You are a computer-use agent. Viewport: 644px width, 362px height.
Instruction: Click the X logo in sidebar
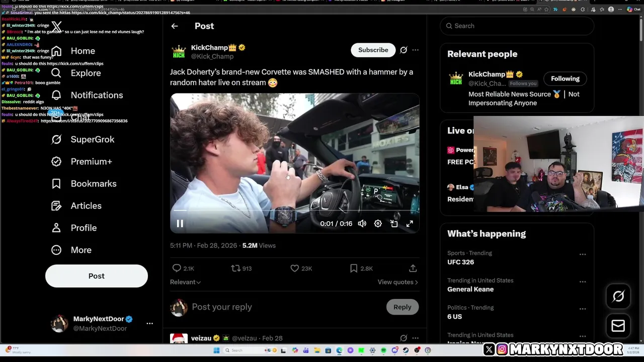pyautogui.click(x=56, y=27)
